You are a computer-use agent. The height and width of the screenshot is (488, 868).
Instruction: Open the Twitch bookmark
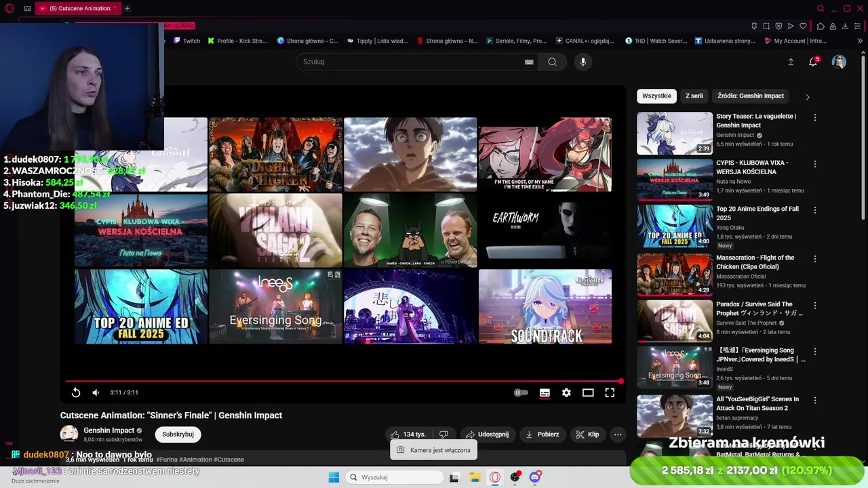186,41
